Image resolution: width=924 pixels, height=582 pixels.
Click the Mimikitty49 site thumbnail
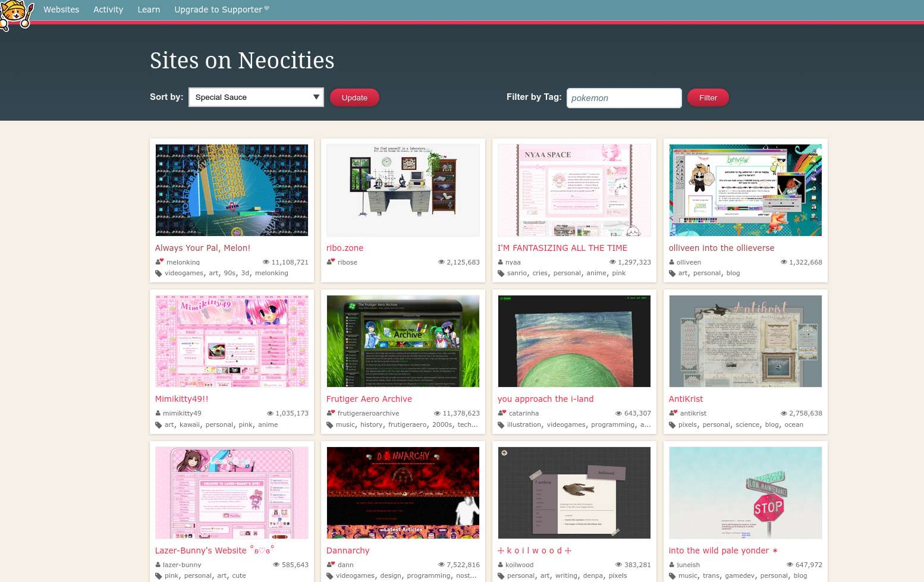click(231, 341)
